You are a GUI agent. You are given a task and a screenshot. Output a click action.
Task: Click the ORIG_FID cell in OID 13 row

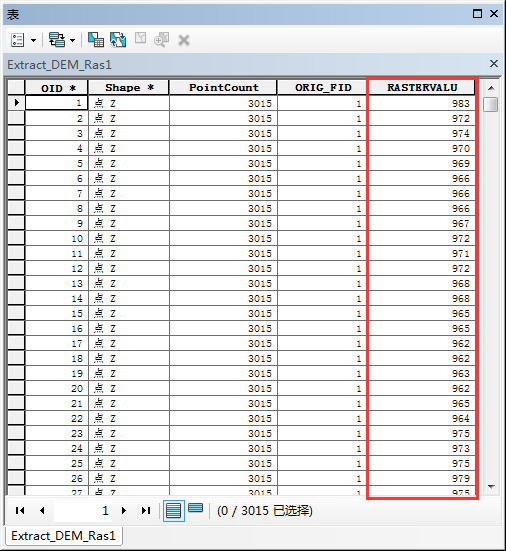[323, 283]
